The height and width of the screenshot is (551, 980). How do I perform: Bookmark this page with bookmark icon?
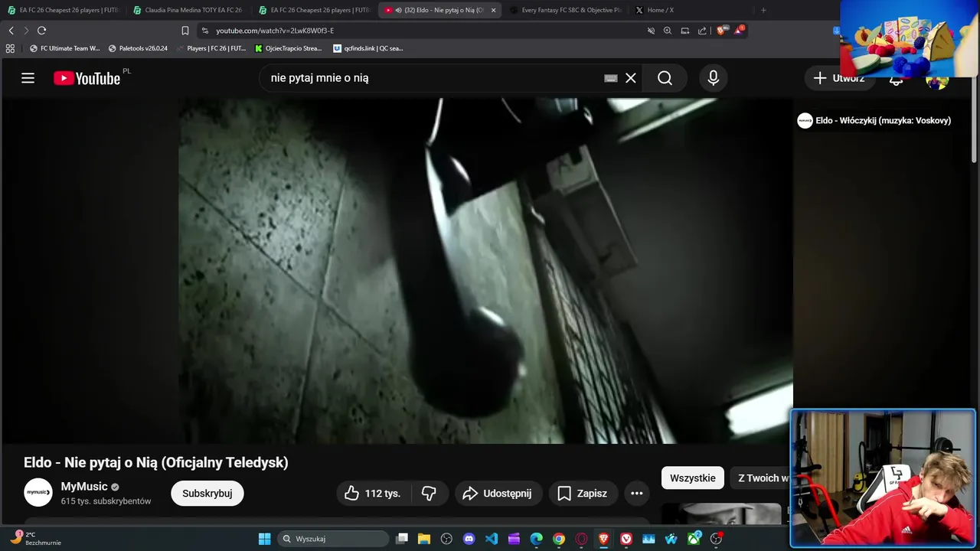pos(185,31)
